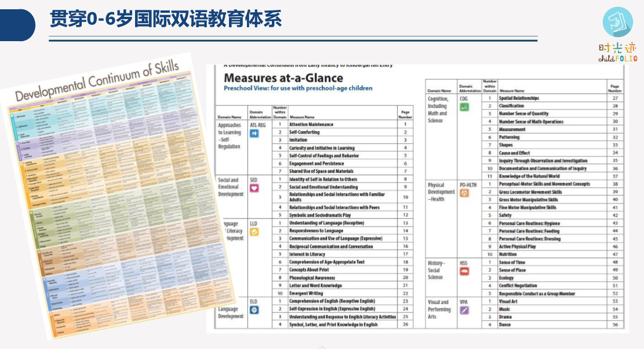Click the red HSS domain icon
Image resolution: width=644 pixels, height=349 pixels.
[x=464, y=271]
